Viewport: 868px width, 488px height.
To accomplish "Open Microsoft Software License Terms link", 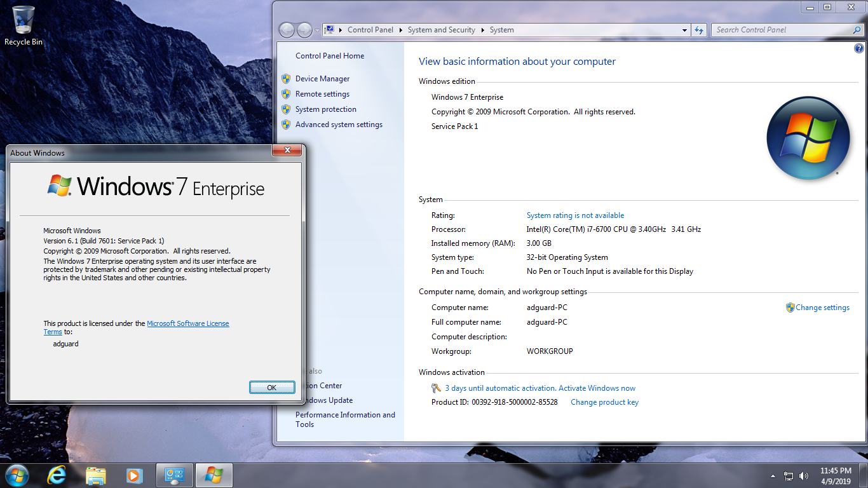I will (188, 323).
